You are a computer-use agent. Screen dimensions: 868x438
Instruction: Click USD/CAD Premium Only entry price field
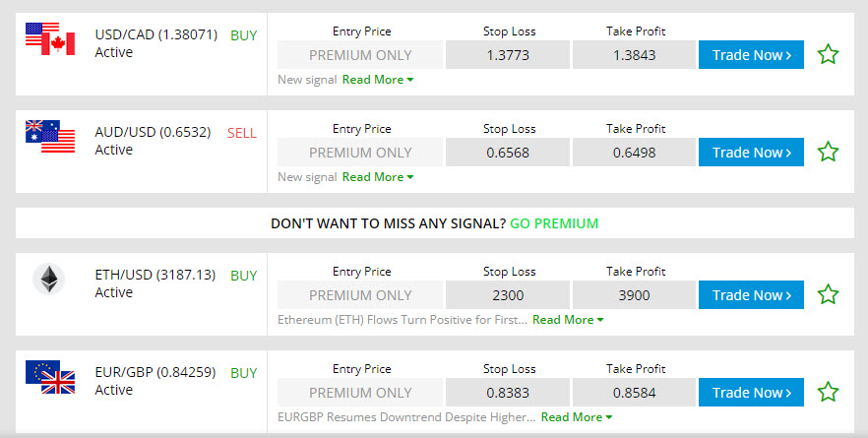point(360,55)
